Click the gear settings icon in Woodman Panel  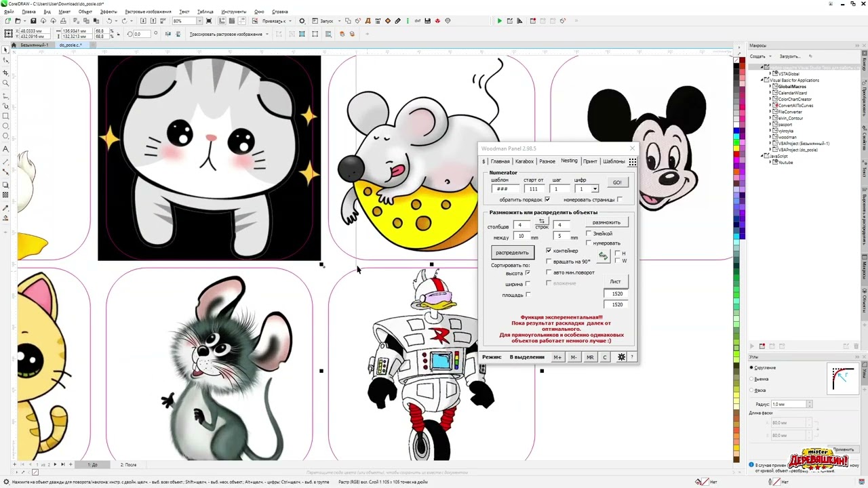(x=621, y=357)
